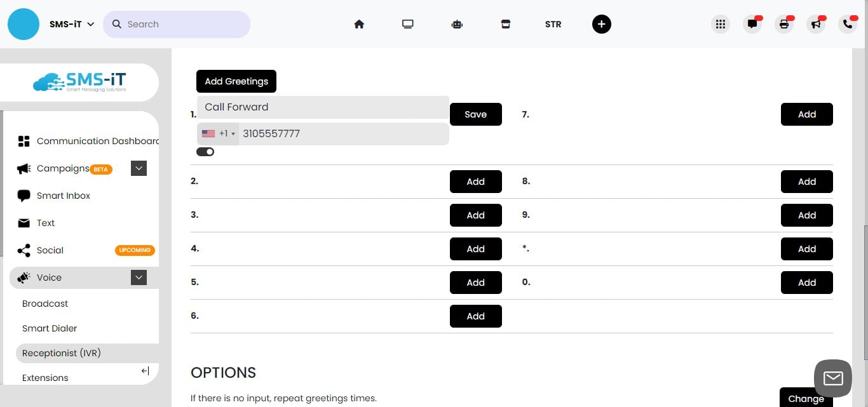Save the Call Forward greeting
This screenshot has height=407, width=868.
(x=475, y=114)
